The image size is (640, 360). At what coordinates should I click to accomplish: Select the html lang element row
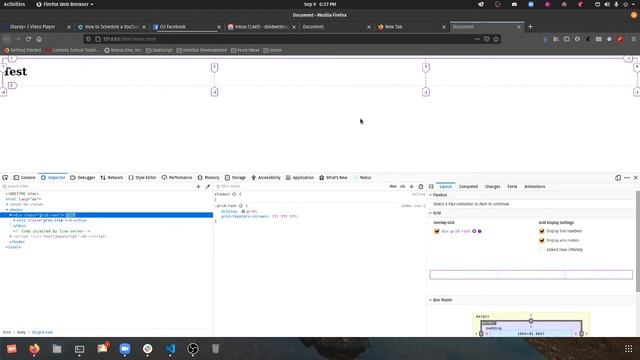[106, 199]
